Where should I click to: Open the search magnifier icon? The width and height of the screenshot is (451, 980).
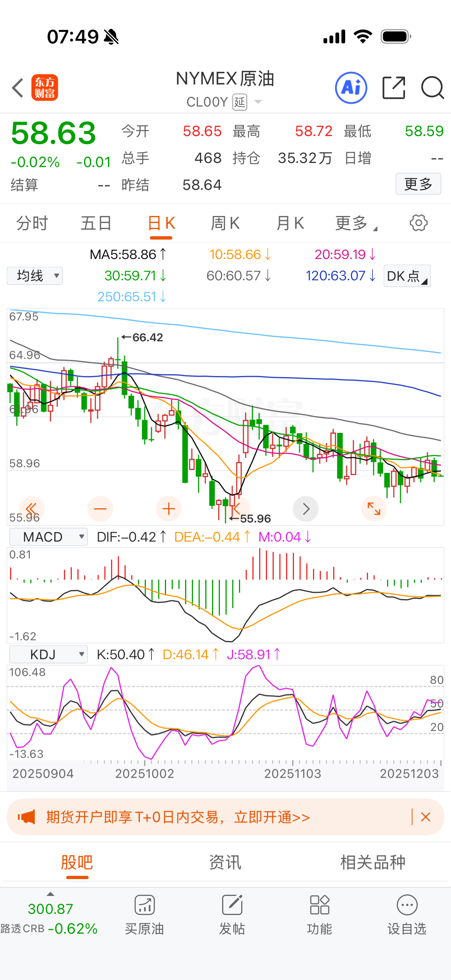point(432,88)
